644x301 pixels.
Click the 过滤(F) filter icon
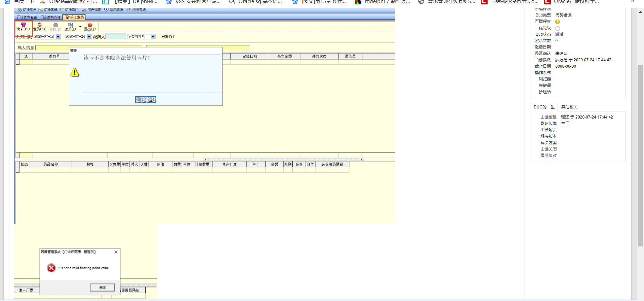click(x=70, y=27)
